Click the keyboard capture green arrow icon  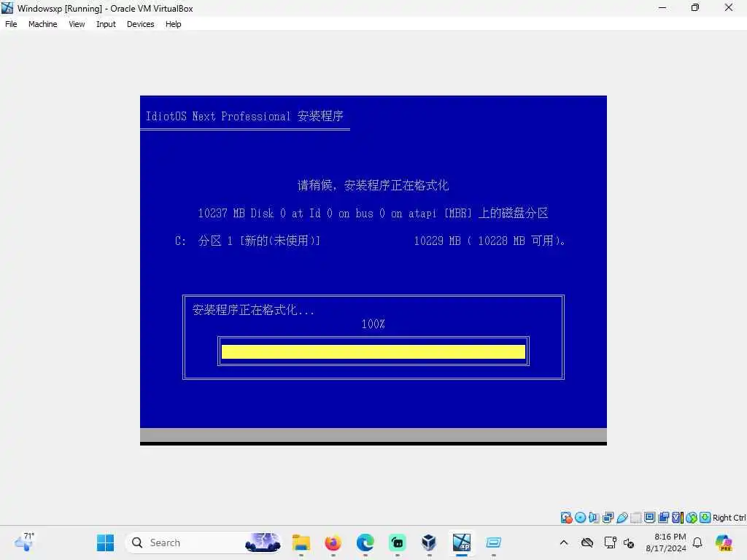click(705, 518)
